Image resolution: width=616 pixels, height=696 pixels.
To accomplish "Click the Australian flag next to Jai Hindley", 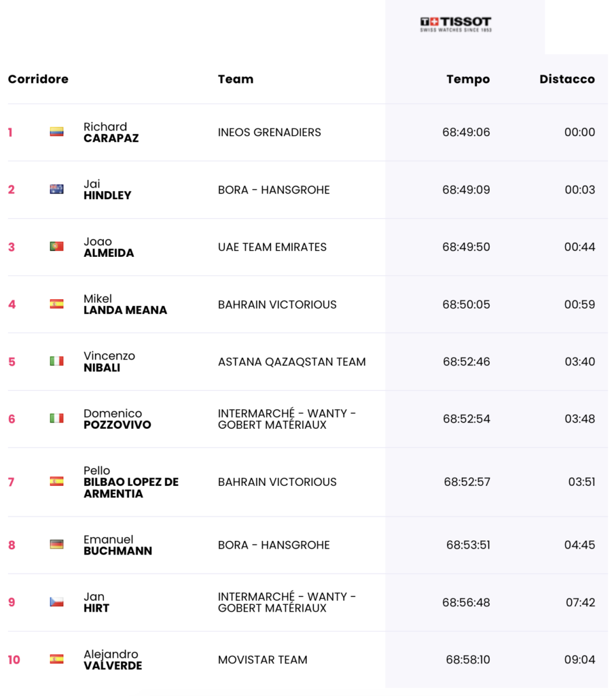I will pos(56,190).
